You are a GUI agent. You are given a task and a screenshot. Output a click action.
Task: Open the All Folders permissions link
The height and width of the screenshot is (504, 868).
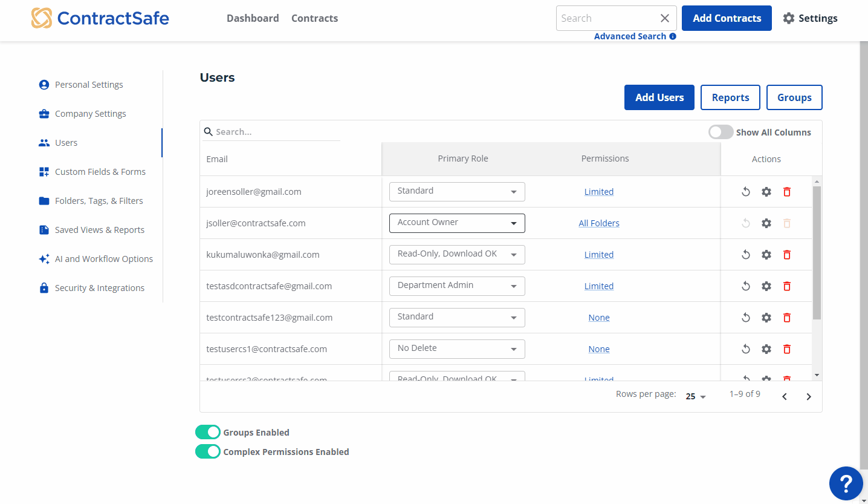[x=598, y=223]
